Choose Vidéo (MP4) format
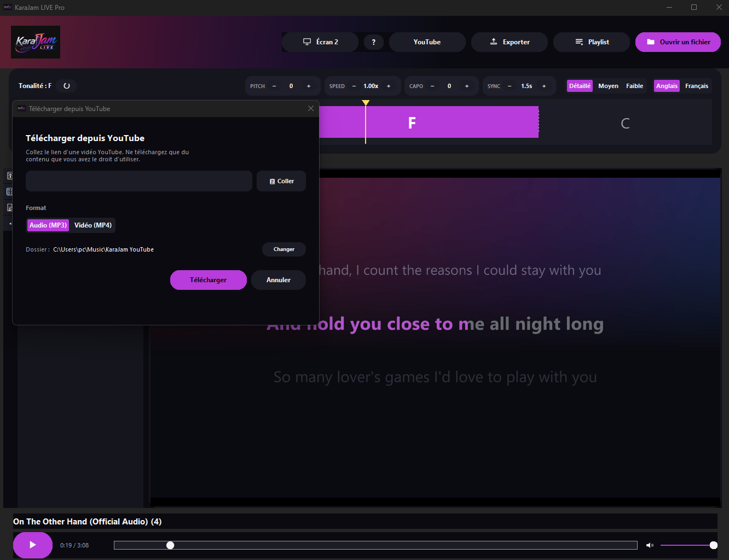This screenshot has width=729, height=560. pos(93,225)
